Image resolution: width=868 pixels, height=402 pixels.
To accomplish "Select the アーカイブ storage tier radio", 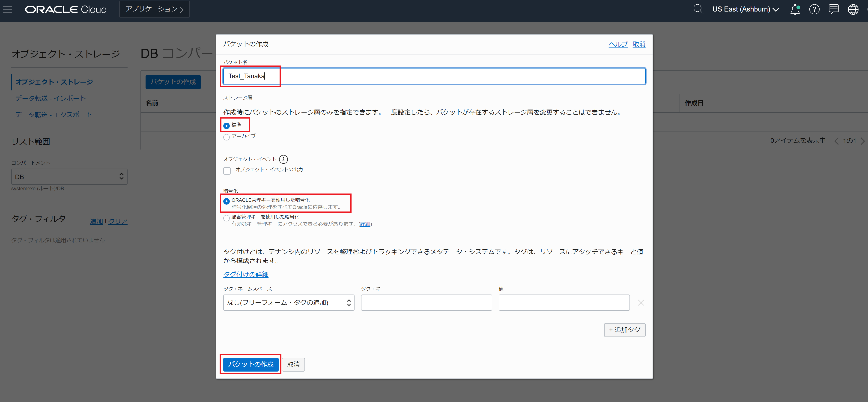I will (227, 137).
